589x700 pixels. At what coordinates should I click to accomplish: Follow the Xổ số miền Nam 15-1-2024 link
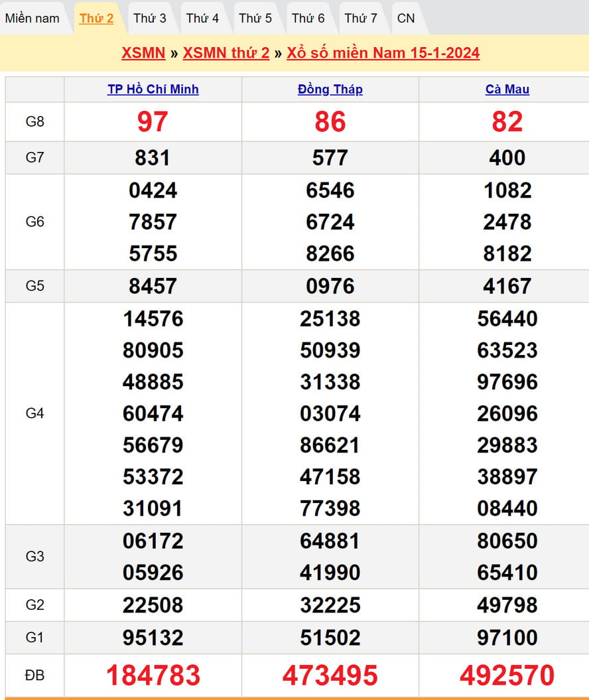[383, 53]
